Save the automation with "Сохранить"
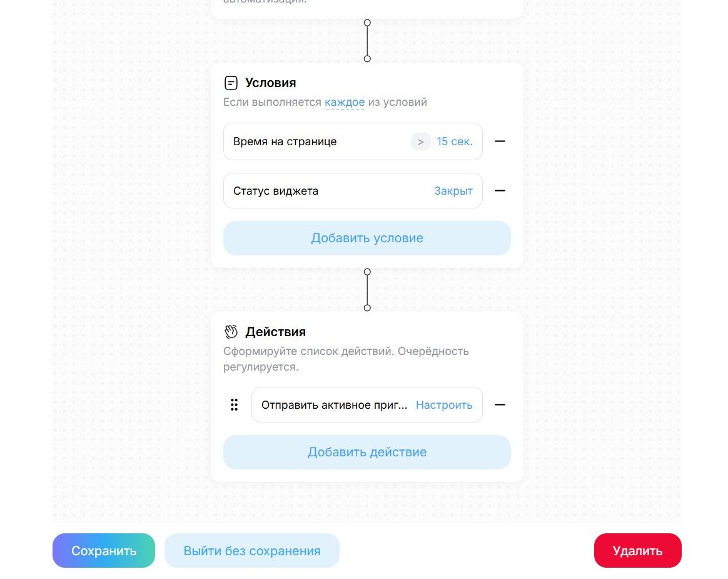Viewport: 728px width, 579px height. click(x=104, y=551)
